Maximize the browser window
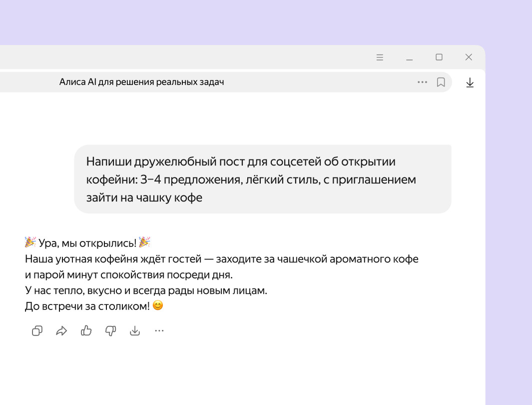Image resolution: width=532 pixels, height=405 pixels. coord(439,57)
